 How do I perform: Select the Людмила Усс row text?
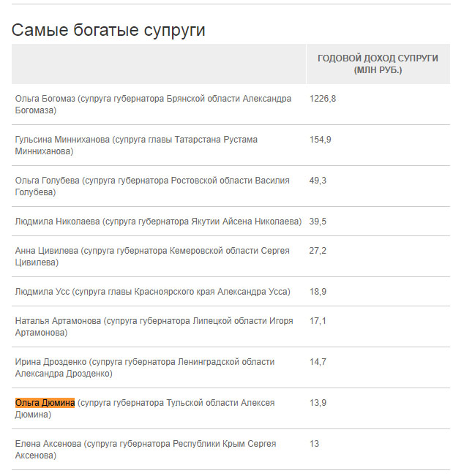click(x=152, y=292)
